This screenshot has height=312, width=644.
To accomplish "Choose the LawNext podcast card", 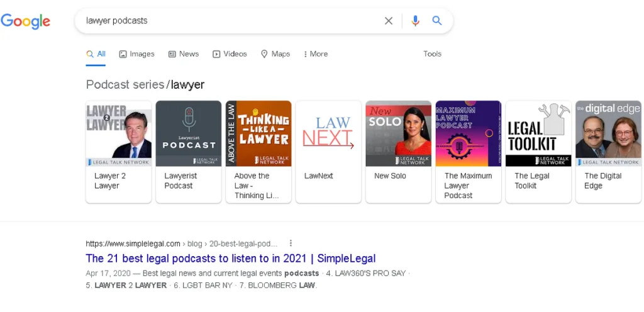I will pyautogui.click(x=328, y=151).
